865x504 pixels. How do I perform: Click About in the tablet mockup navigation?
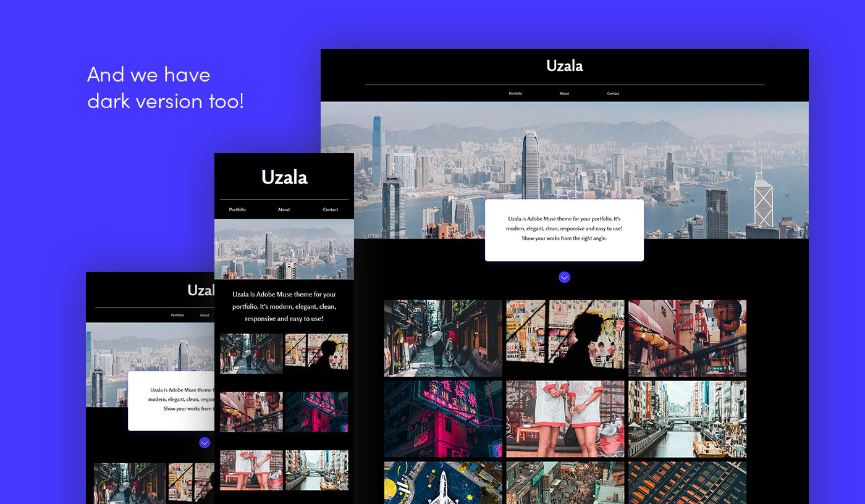tap(205, 315)
